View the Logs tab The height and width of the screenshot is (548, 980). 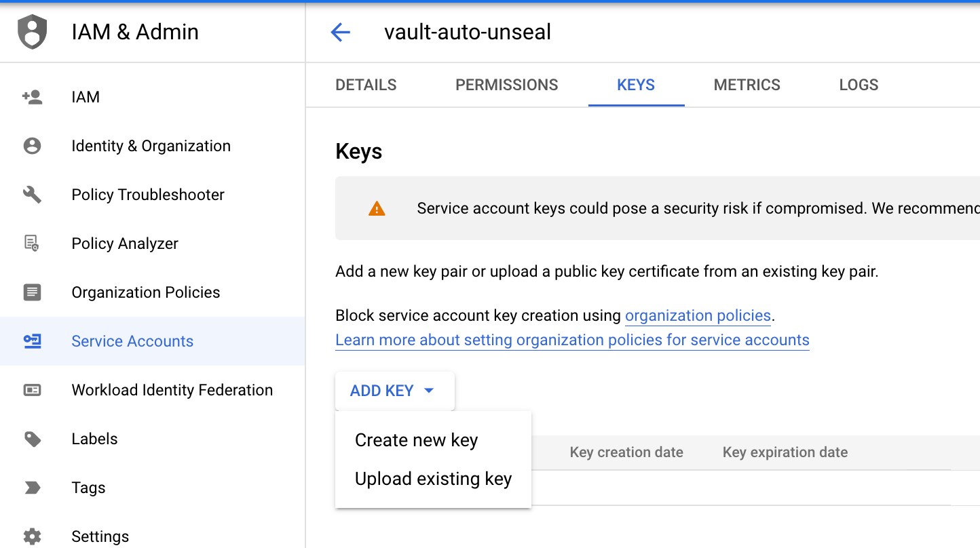(859, 85)
